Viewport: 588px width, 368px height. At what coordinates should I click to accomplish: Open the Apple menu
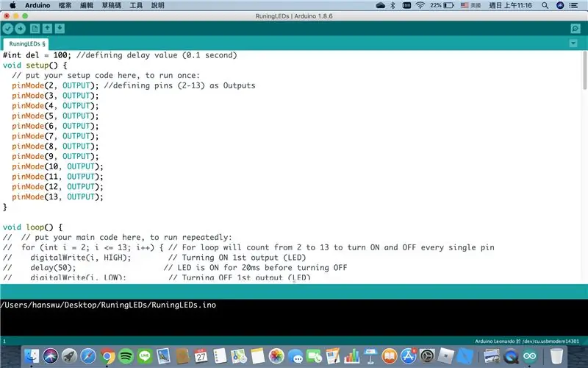point(12,5)
